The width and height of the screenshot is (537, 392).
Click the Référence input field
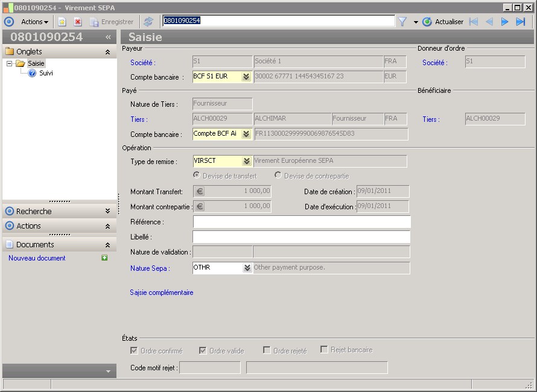coord(301,222)
